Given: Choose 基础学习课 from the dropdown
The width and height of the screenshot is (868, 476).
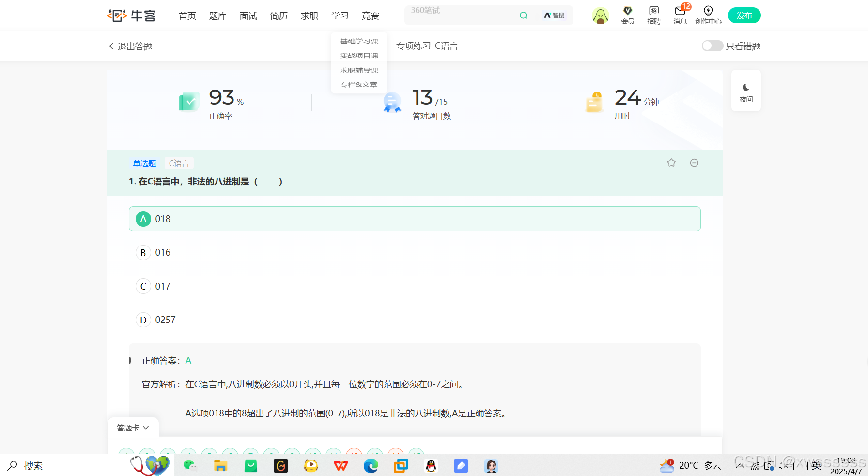Looking at the screenshot, I should 359,41.
